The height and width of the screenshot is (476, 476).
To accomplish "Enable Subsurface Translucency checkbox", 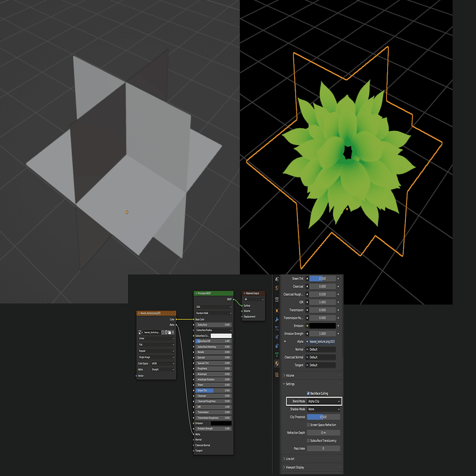I will point(308,440).
